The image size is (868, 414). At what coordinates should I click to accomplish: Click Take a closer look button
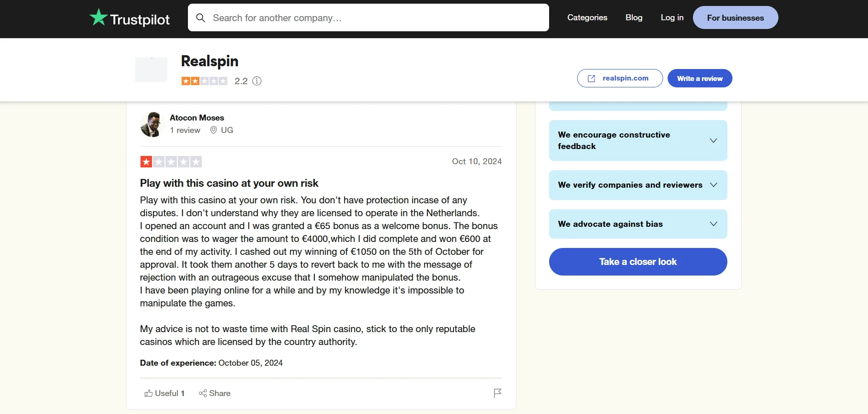pos(638,262)
